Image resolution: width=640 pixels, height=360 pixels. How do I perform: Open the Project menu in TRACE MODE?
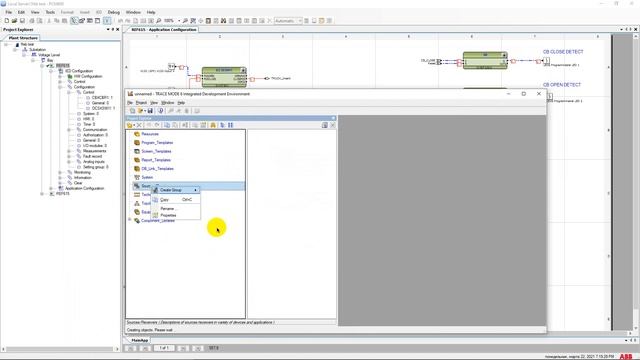[x=141, y=103]
